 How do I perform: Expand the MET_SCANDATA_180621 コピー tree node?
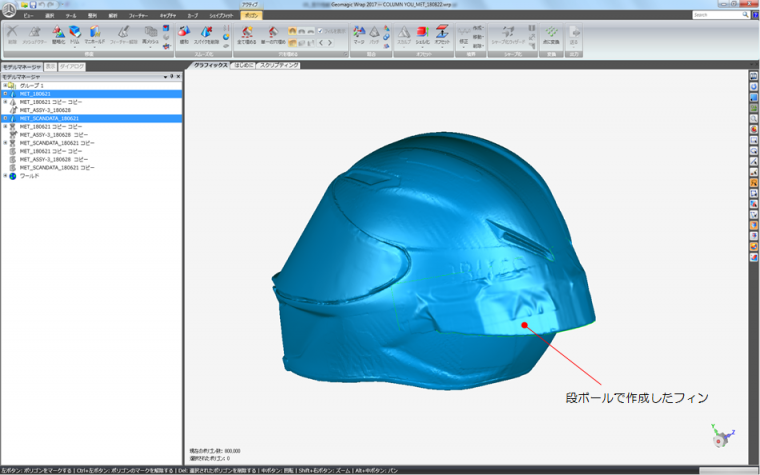coord(5,143)
